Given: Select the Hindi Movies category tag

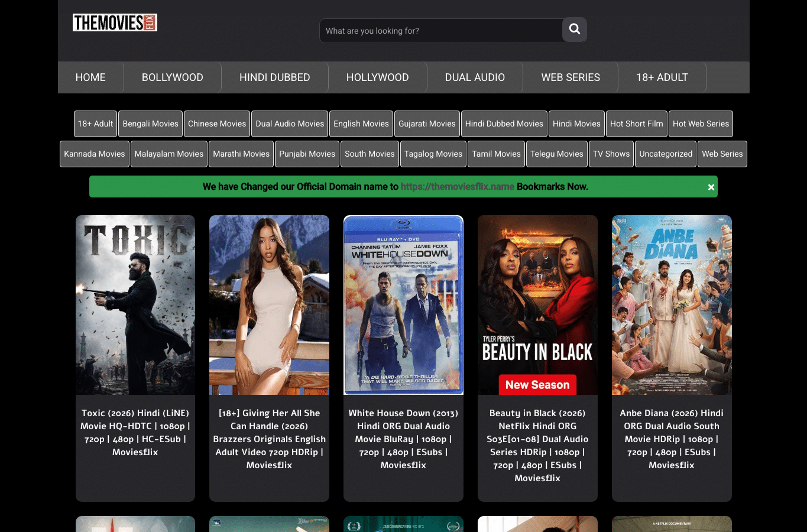Looking at the screenshot, I should 576,124.
